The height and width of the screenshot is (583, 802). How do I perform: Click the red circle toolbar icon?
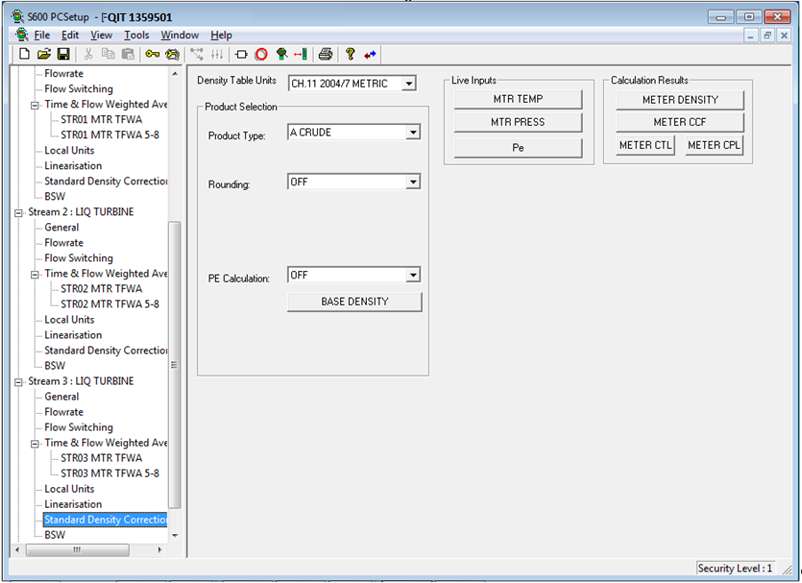point(261,54)
